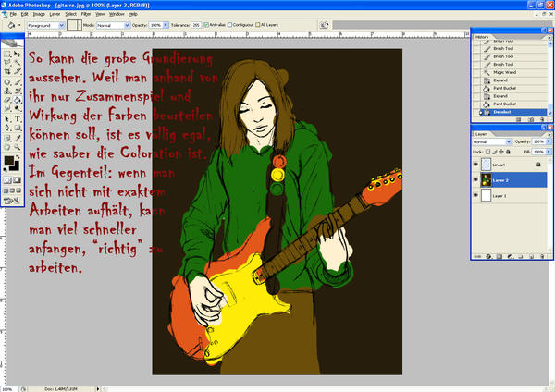Select the History Brush tool
The image size is (555, 392).
tap(17, 91)
